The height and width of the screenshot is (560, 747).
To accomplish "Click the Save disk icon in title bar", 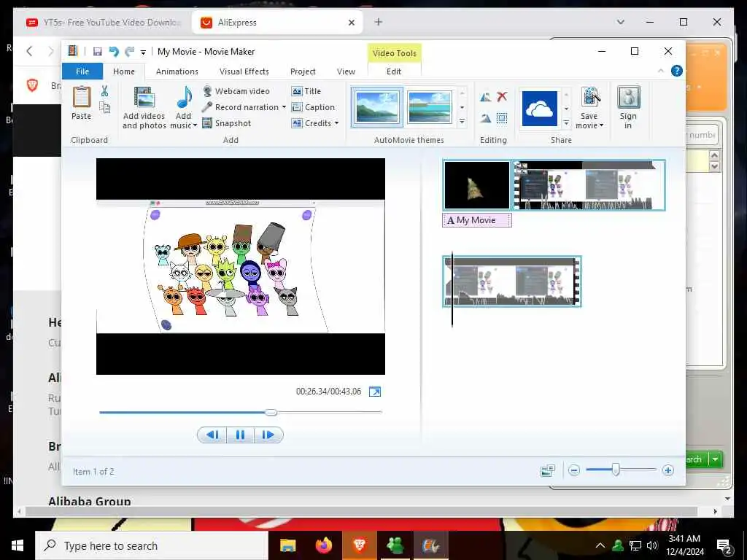I will point(97,52).
